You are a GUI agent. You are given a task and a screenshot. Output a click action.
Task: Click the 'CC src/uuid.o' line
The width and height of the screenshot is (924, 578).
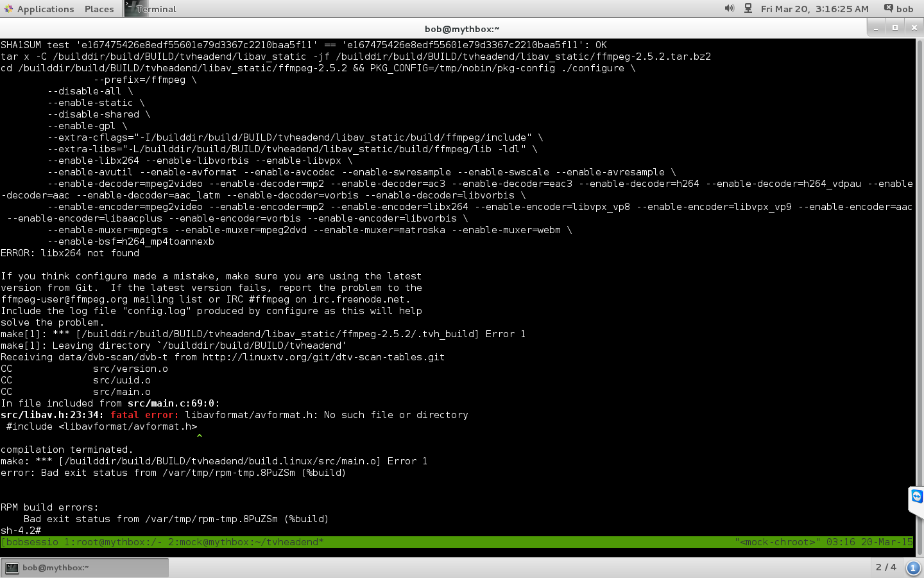[x=76, y=380]
